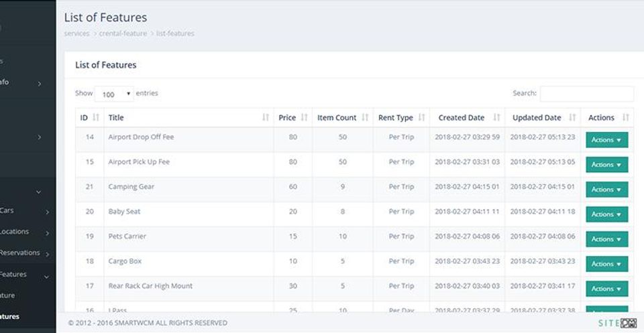This screenshot has width=644, height=333.
Task: Click into the Search input field
Action: point(586,94)
